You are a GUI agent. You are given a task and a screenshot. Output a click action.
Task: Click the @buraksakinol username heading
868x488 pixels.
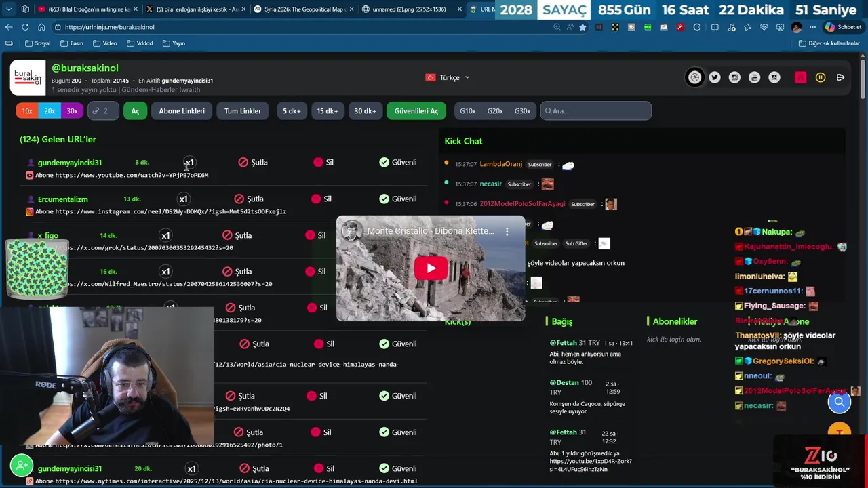tap(85, 68)
